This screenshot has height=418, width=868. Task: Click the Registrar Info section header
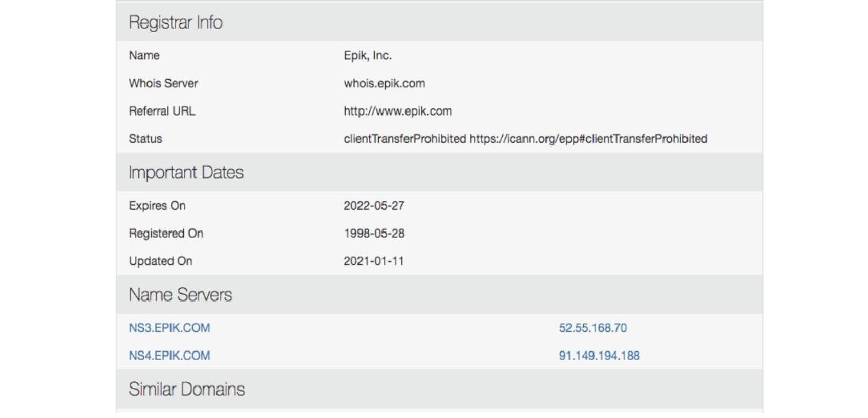176,23
